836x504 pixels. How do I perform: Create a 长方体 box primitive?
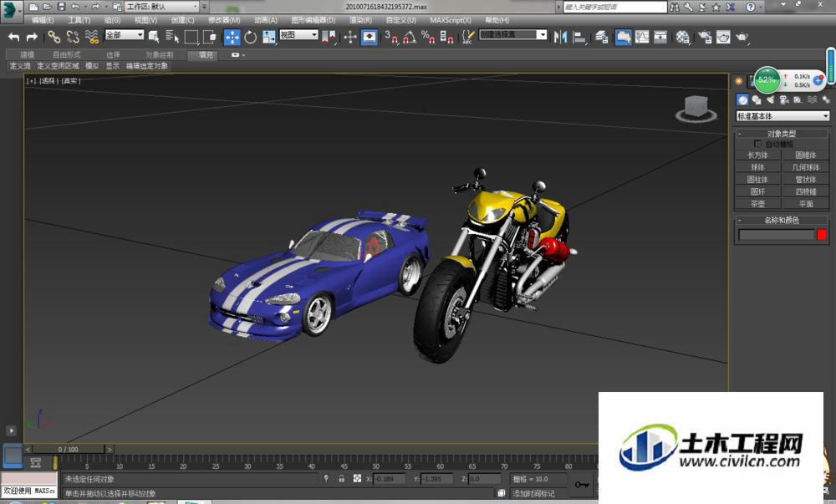[757, 155]
